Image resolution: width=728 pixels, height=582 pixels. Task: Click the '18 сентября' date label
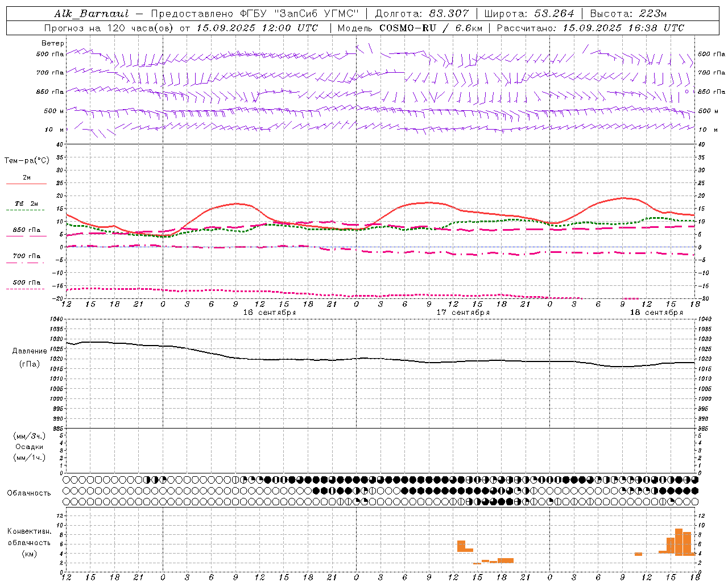pyautogui.click(x=656, y=313)
